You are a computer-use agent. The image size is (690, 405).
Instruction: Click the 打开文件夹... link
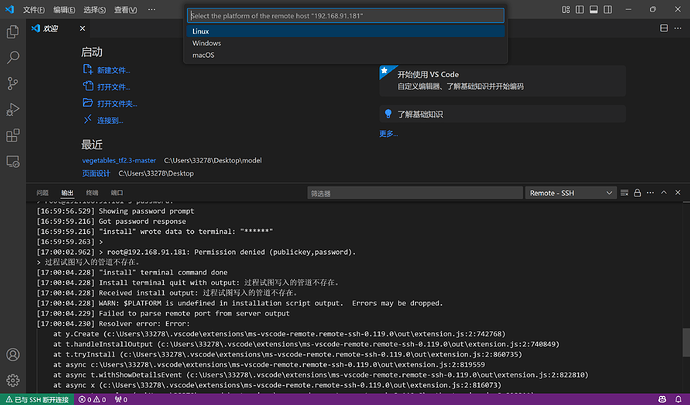click(x=117, y=103)
